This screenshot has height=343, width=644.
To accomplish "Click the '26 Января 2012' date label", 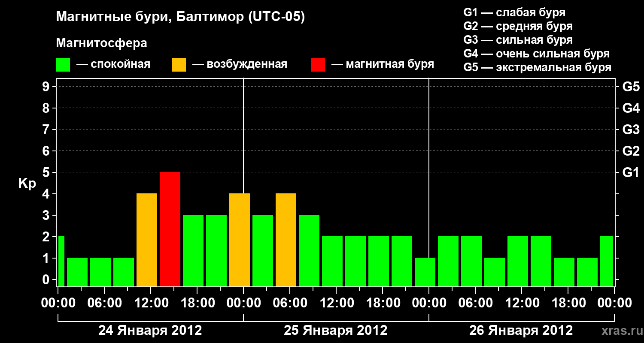I will 521,331.
